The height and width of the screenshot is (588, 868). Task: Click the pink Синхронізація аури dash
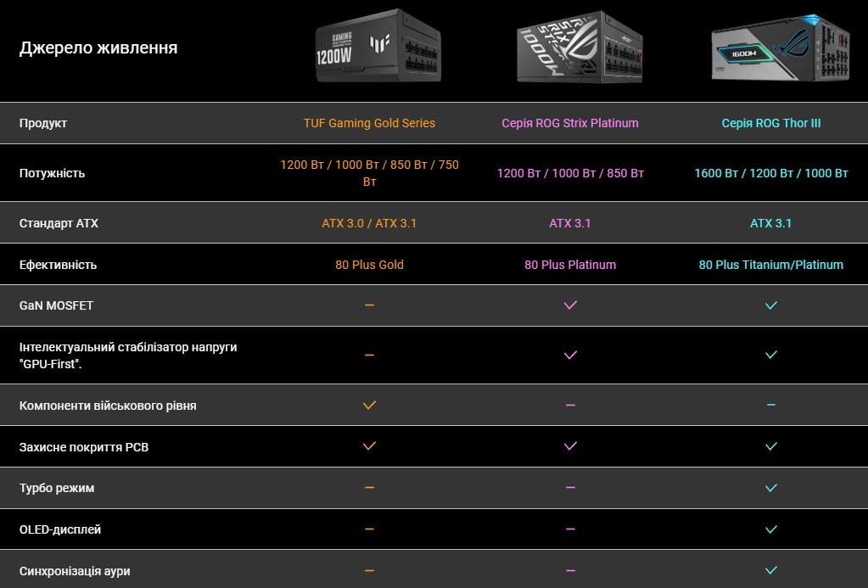click(570, 571)
